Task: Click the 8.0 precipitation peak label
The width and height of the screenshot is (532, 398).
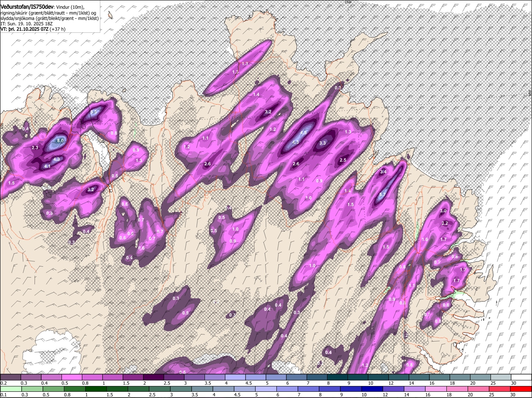Action: click(x=60, y=141)
